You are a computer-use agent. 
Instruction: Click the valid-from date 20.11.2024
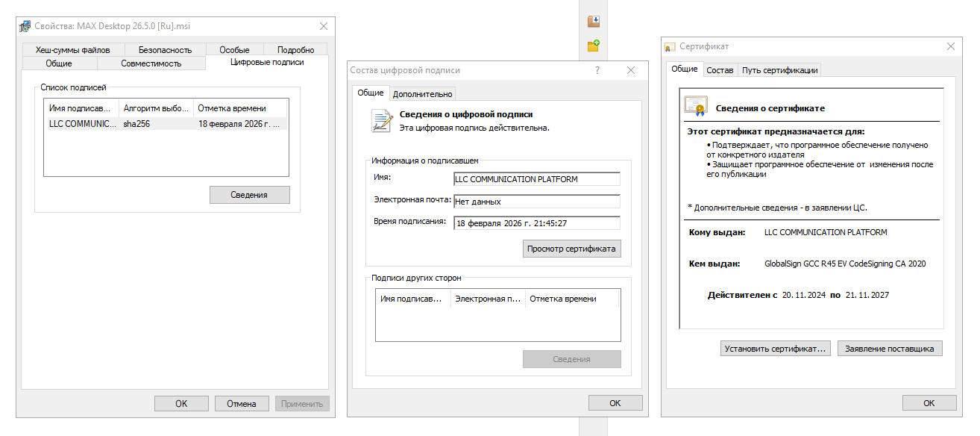point(803,295)
